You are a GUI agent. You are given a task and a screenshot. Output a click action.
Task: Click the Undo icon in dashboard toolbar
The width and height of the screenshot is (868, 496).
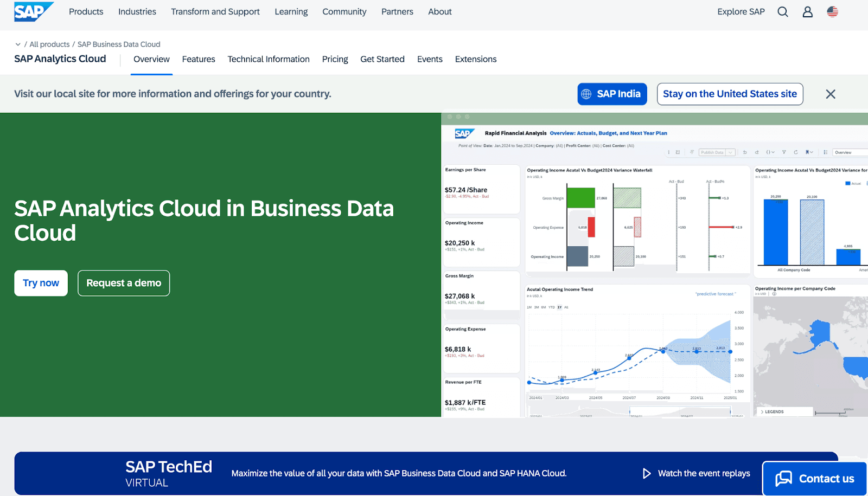(745, 152)
